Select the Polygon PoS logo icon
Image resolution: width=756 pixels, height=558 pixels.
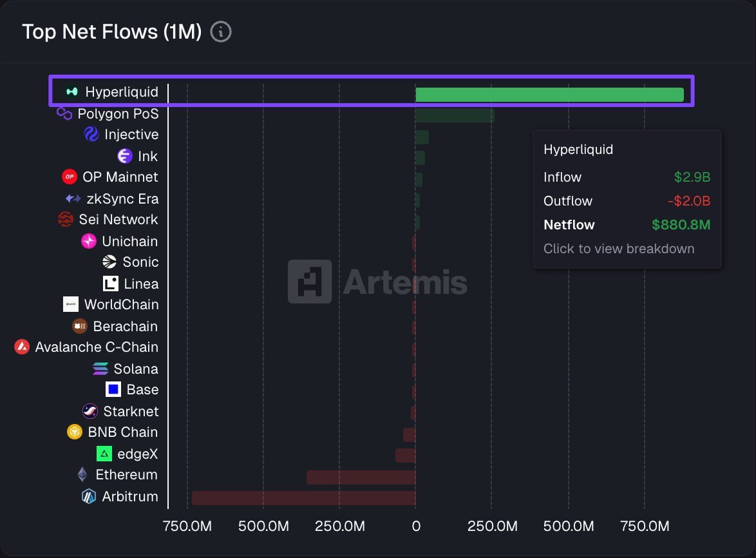pos(64,113)
